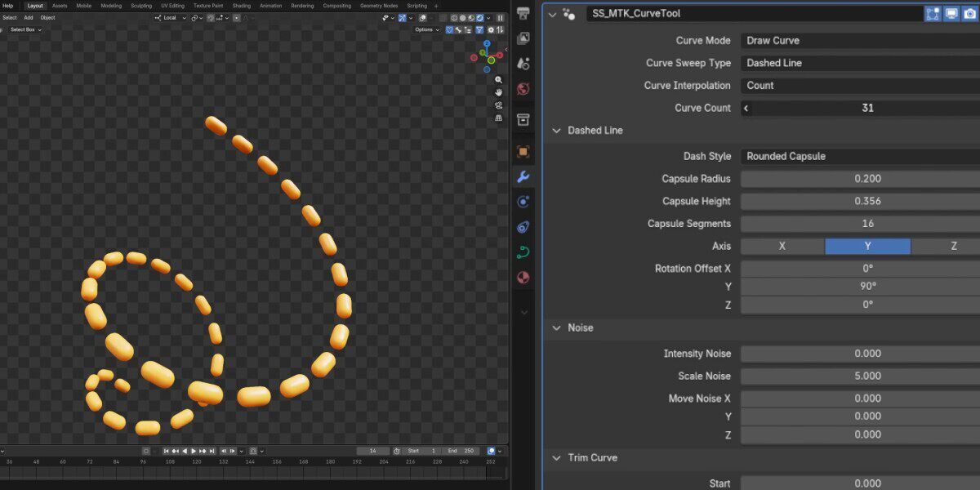This screenshot has height=490, width=980.
Task: Decrease Curve Count with left arrow
Action: pyautogui.click(x=746, y=108)
